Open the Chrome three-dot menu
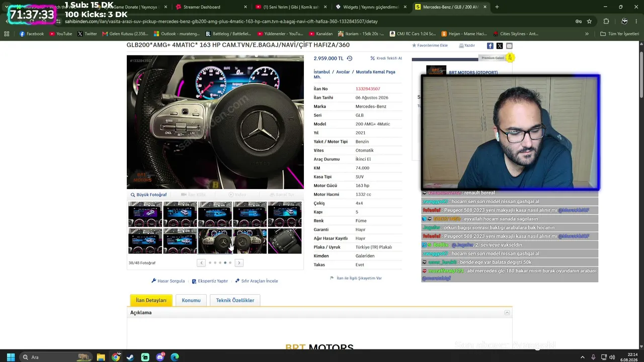The height and width of the screenshot is (362, 644). (x=637, y=21)
